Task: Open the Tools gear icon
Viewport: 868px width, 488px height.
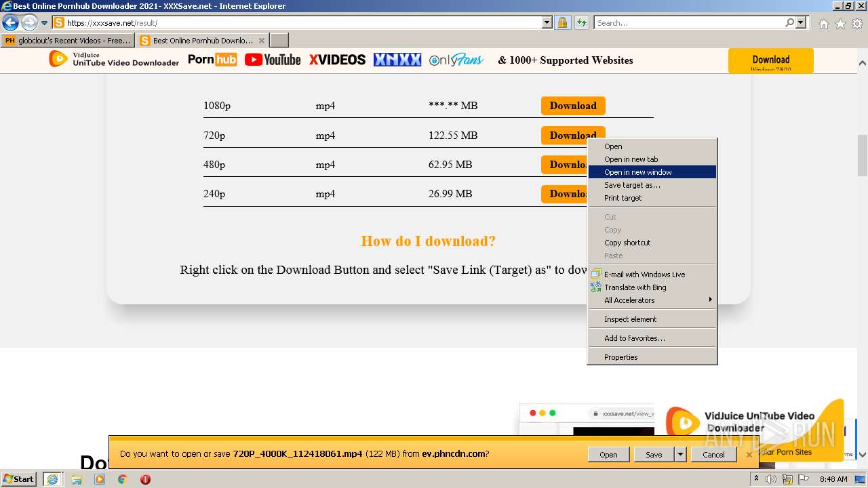Action: coord(857,24)
